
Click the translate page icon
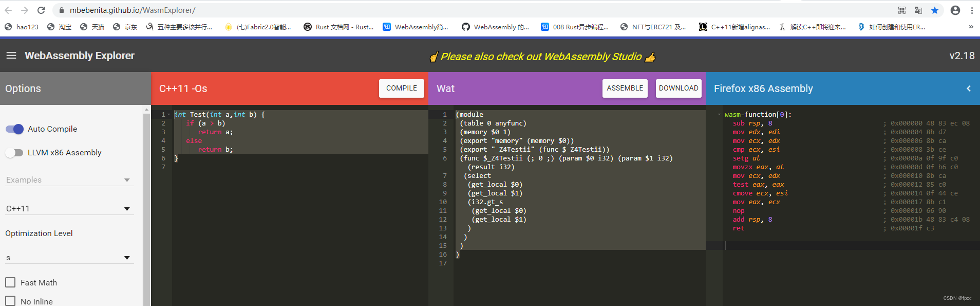918,10
